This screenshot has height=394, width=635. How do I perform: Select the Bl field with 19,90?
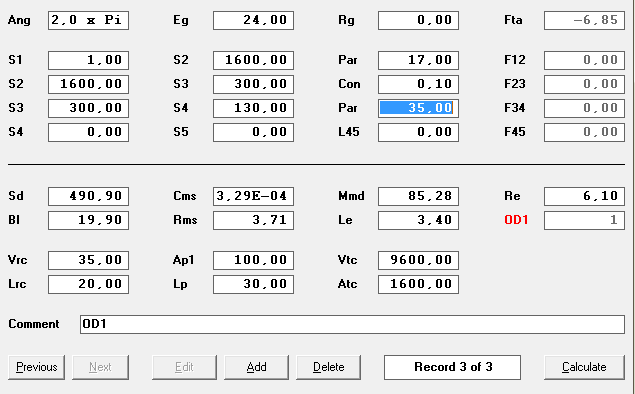[x=88, y=220]
